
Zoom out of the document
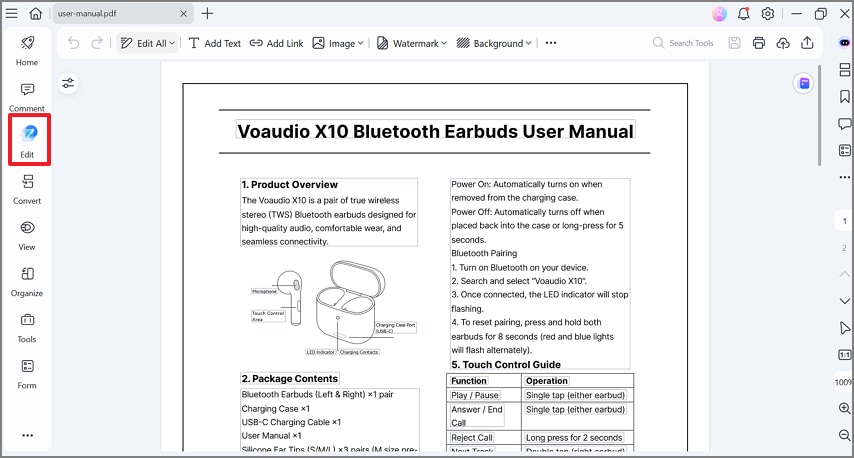(845, 435)
